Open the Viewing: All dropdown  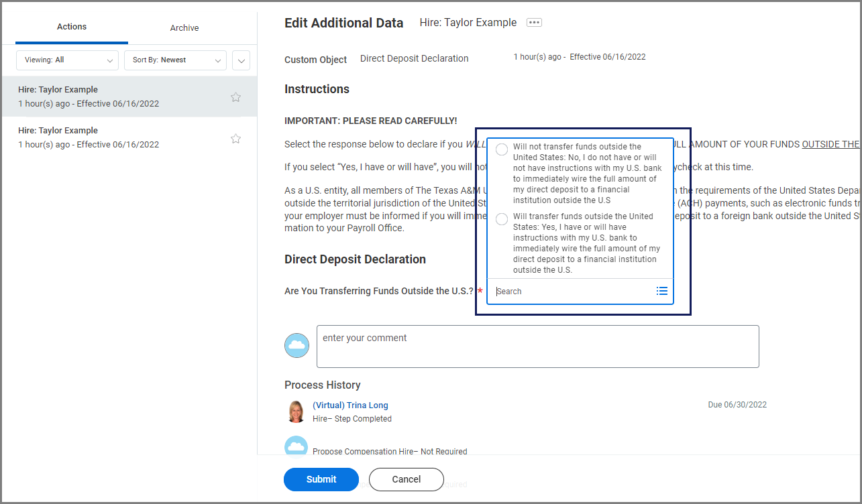point(67,60)
